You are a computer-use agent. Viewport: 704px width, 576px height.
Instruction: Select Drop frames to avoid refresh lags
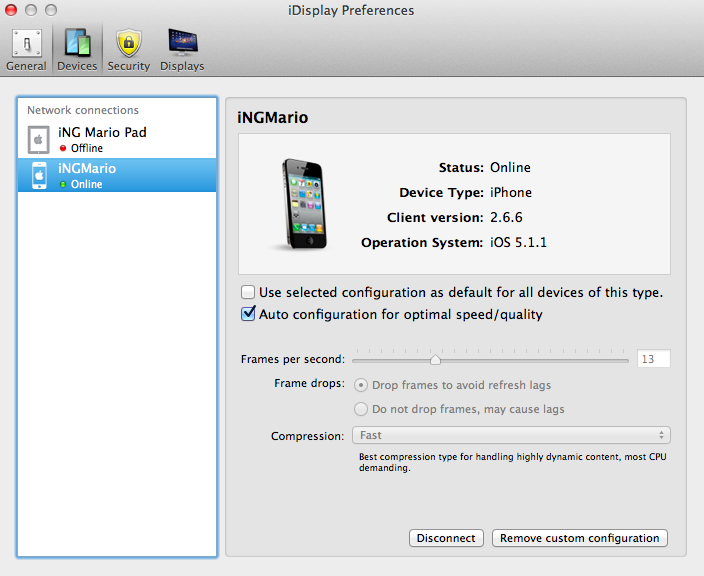[361, 385]
